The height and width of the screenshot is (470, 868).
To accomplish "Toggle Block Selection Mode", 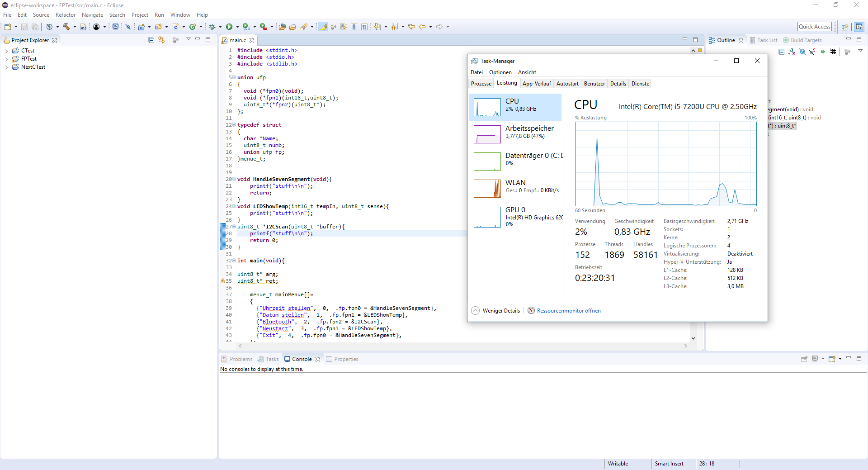I will pyautogui.click(x=354, y=27).
